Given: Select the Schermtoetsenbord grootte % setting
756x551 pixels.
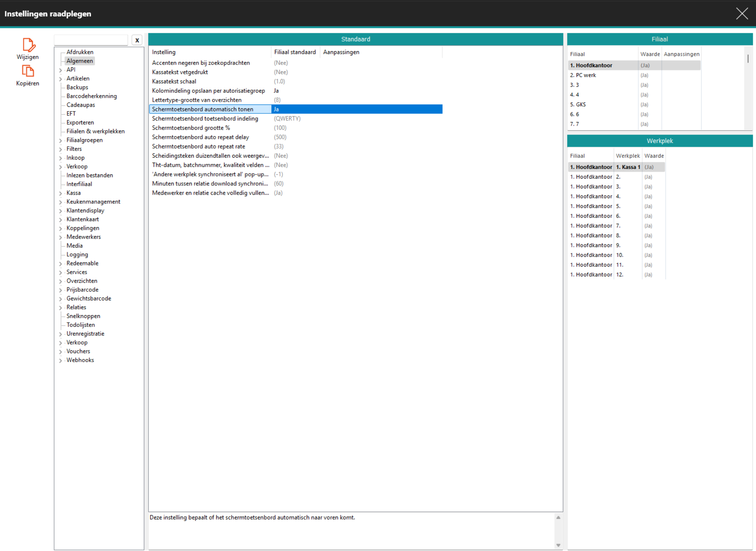Looking at the screenshot, I should pos(191,128).
